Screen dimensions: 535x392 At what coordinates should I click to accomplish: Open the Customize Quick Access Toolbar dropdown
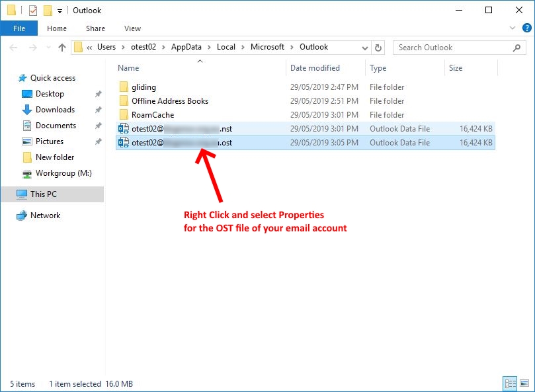[60, 11]
